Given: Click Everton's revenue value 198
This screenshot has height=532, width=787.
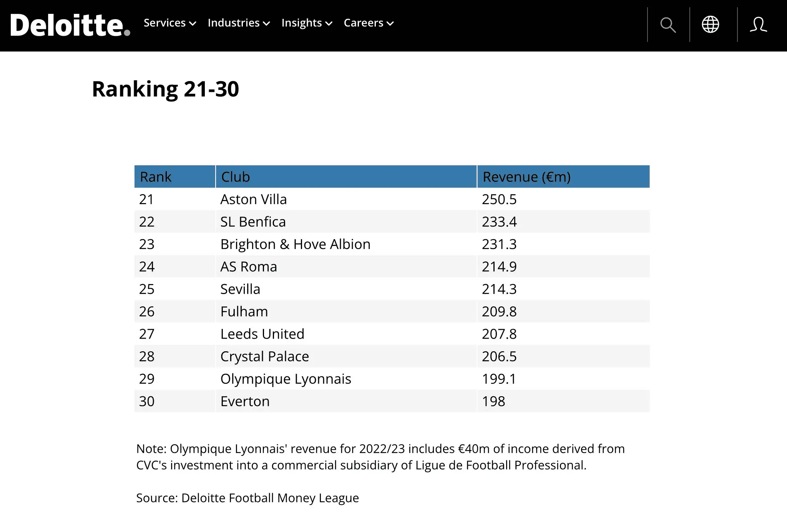Looking at the screenshot, I should pyautogui.click(x=493, y=401).
